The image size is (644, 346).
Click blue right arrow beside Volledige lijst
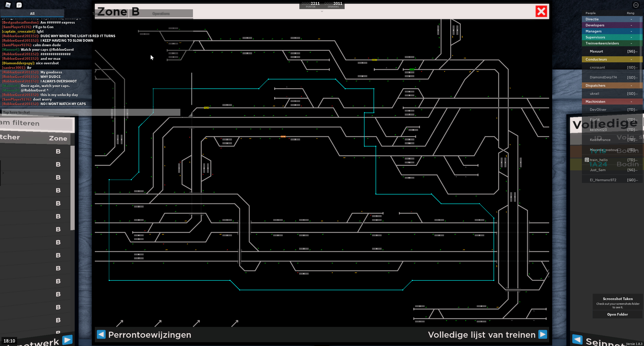pos(543,334)
